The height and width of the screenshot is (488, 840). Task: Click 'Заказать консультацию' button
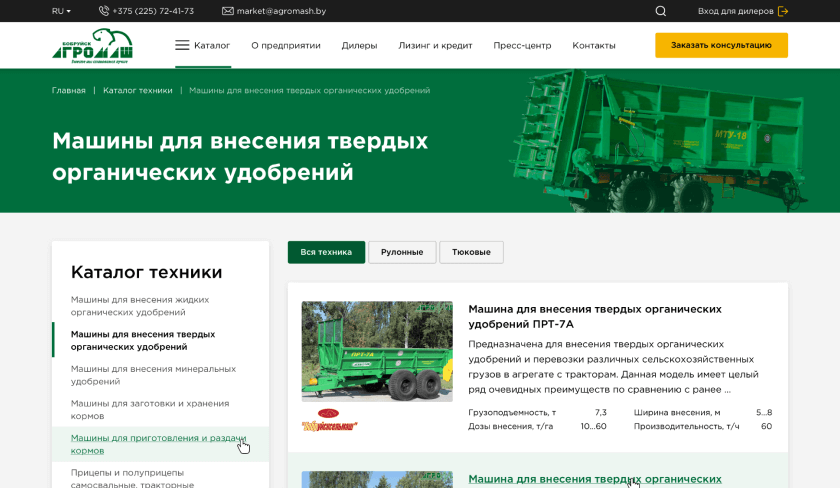[721, 45]
